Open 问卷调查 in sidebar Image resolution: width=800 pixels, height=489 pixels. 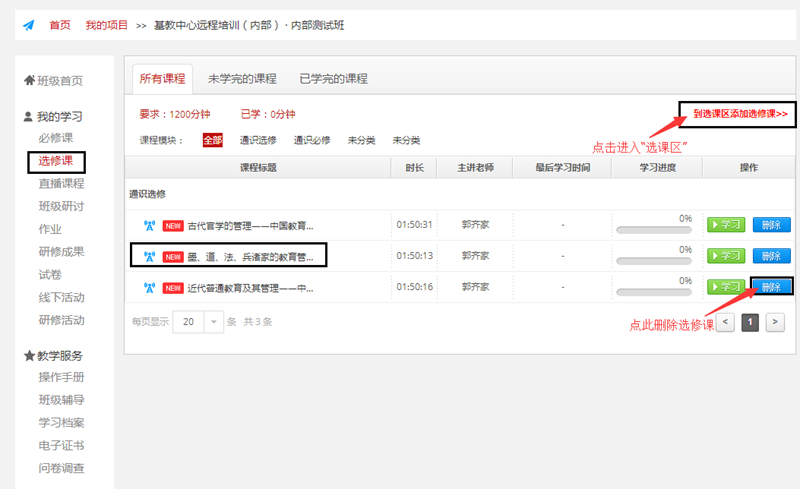coord(61,468)
